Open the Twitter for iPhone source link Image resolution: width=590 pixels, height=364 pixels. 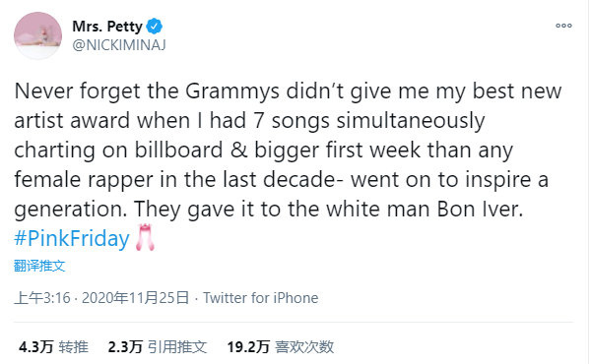pos(261,298)
